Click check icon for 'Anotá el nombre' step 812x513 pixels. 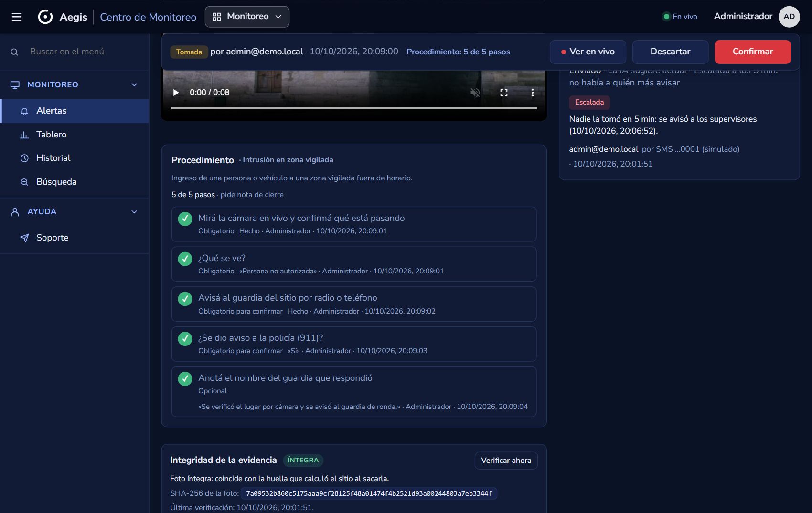point(185,379)
